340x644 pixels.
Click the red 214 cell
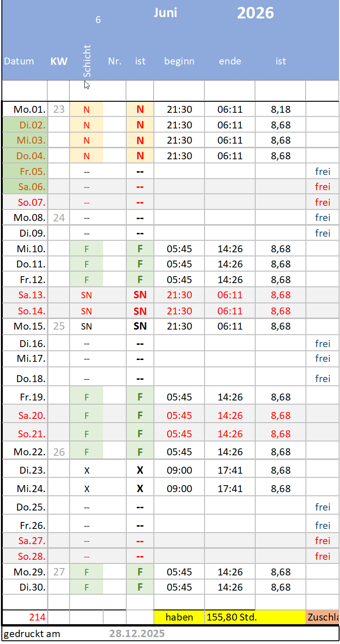(37, 617)
